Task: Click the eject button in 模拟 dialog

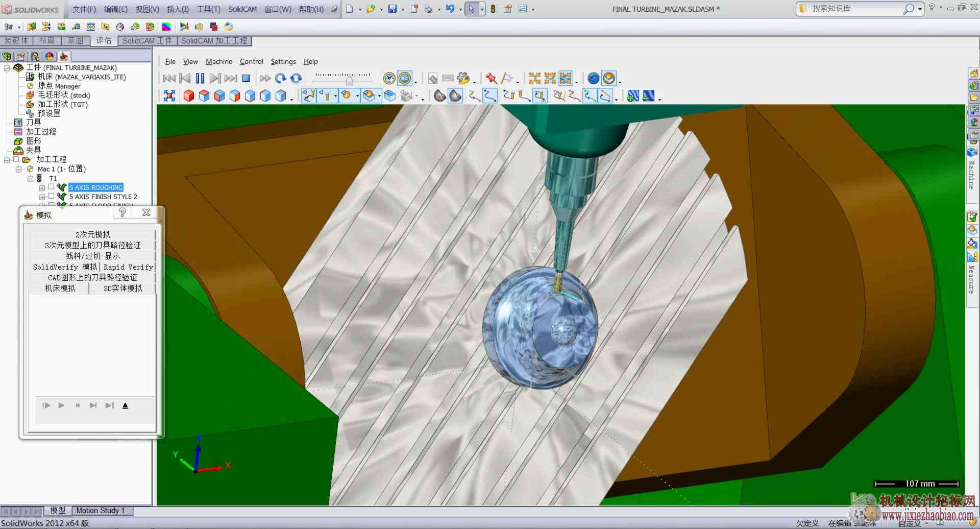Action: tap(125, 405)
